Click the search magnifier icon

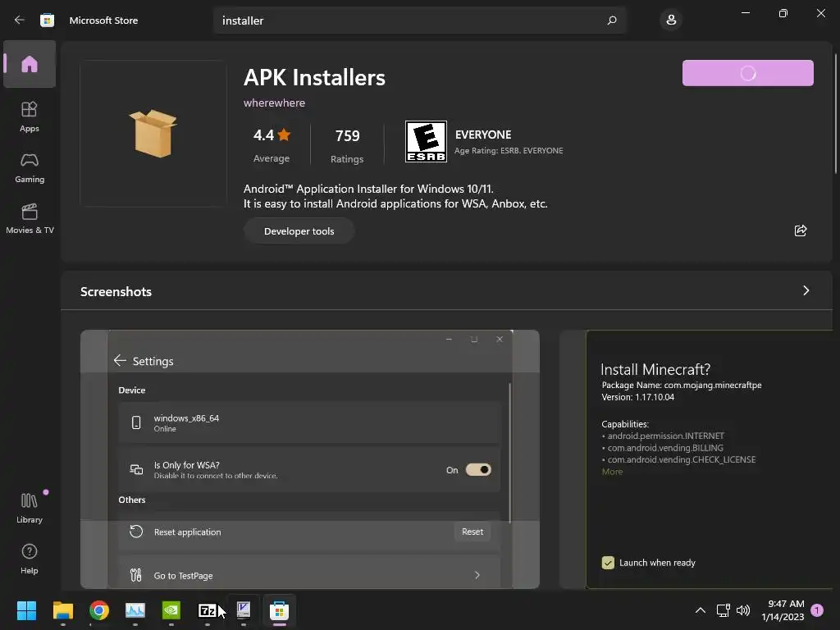click(x=612, y=21)
